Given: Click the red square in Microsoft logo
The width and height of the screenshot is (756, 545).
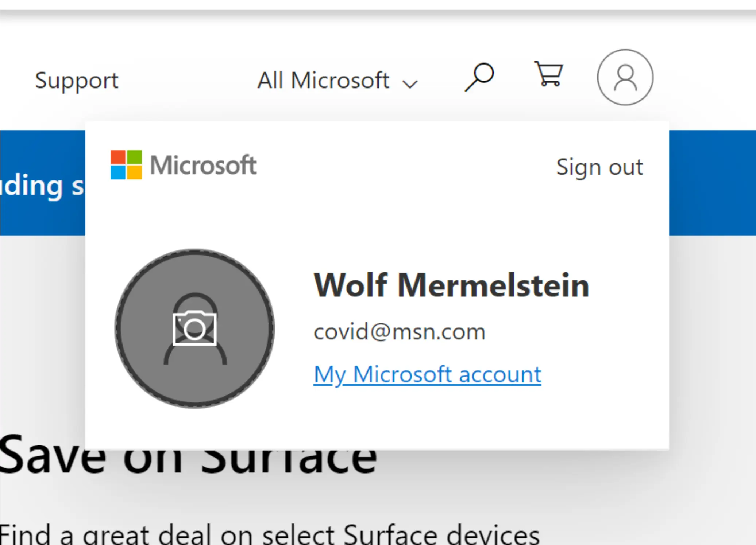Looking at the screenshot, I should coord(118,157).
